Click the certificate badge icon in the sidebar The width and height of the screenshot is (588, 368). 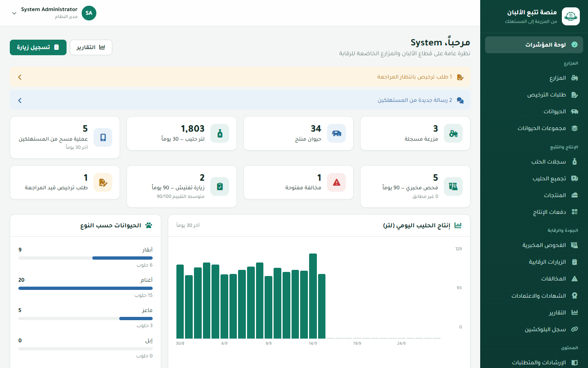point(575,296)
